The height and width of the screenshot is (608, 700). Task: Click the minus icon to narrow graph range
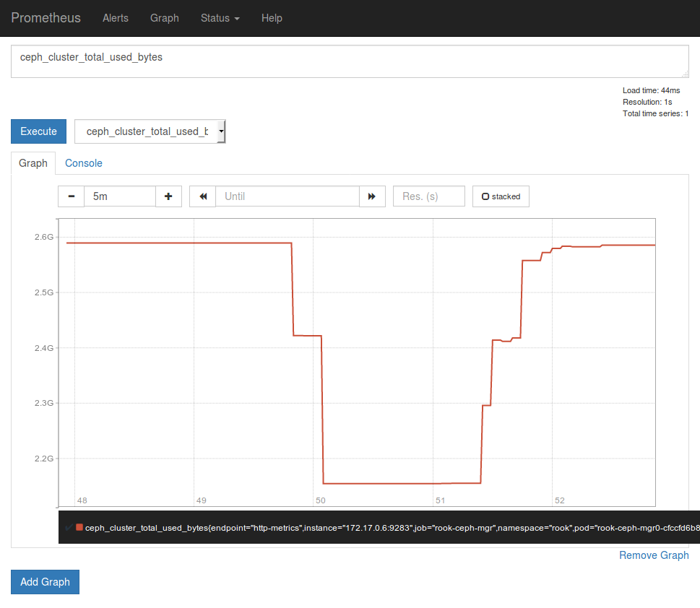tap(70, 196)
